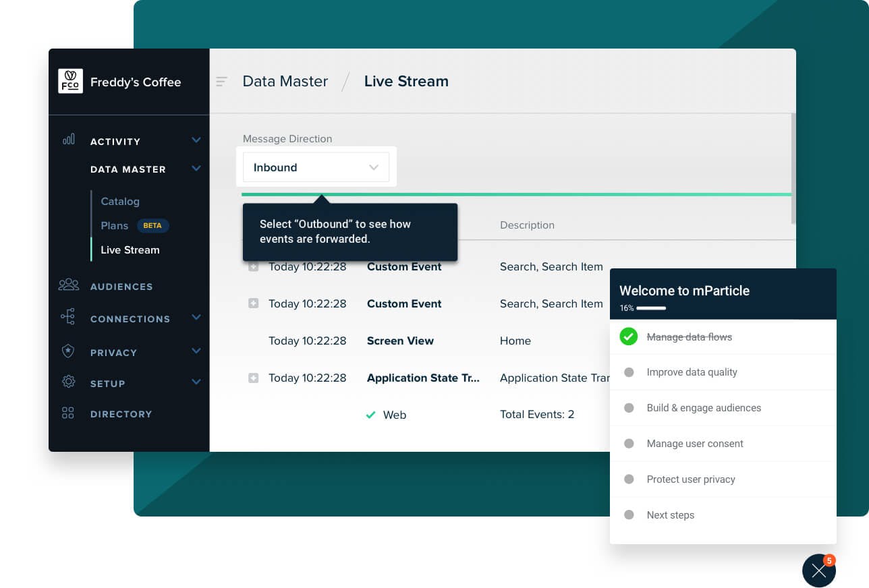Go to Data Master breadcrumb
The height and width of the screenshot is (588, 869).
(285, 81)
